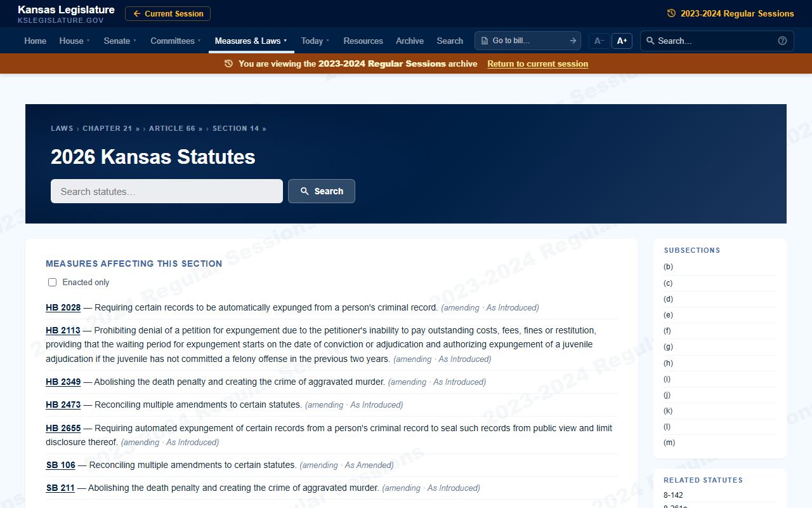Click the LAWS breadcrumb
This screenshot has height=508, width=812.
pos(62,128)
